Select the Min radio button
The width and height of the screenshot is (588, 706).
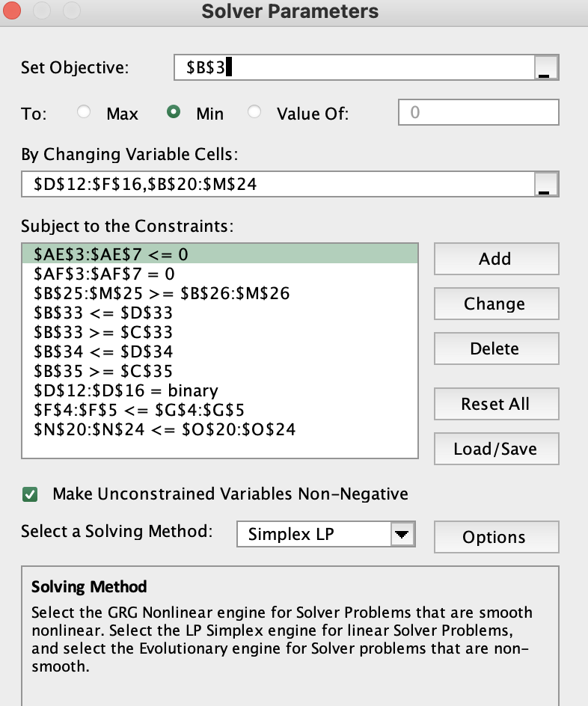174,113
